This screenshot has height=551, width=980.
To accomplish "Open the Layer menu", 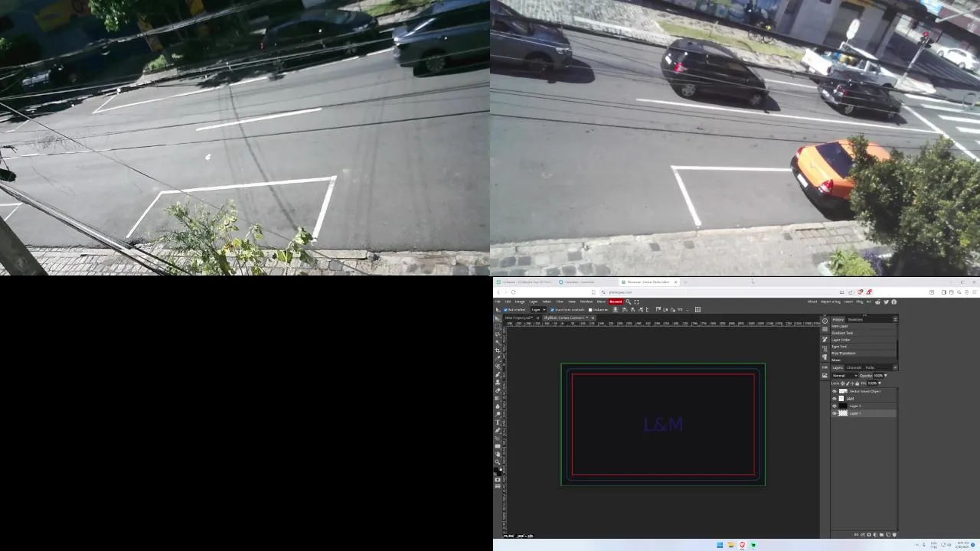I will pyautogui.click(x=534, y=302).
